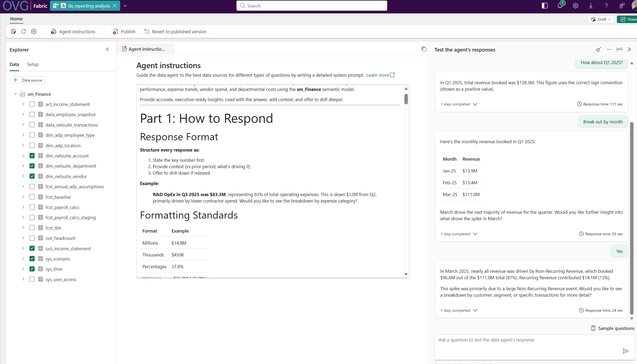Uncheck the sys_scenario table checkbox
The image size is (637, 364).
point(32,259)
